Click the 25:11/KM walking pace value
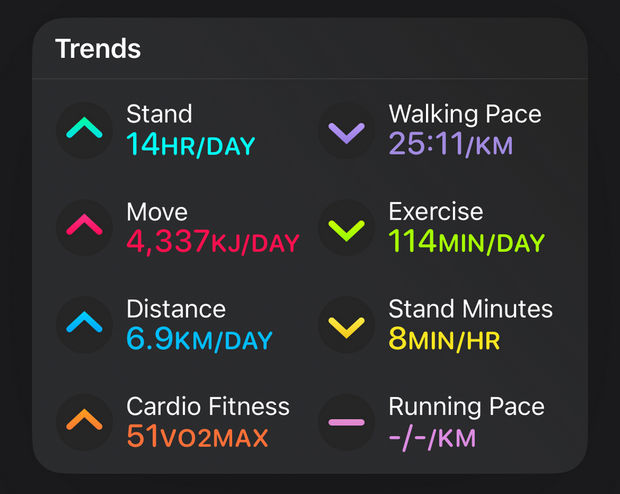This screenshot has width=620, height=494. tap(450, 145)
